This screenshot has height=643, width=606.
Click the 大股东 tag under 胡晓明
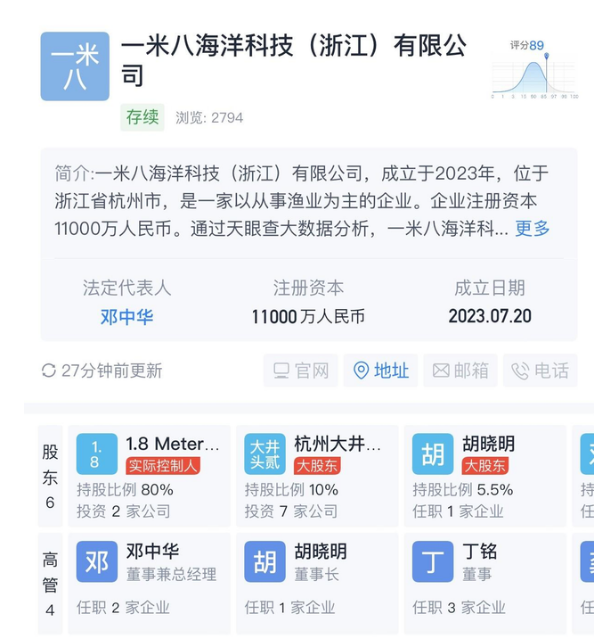(485, 466)
